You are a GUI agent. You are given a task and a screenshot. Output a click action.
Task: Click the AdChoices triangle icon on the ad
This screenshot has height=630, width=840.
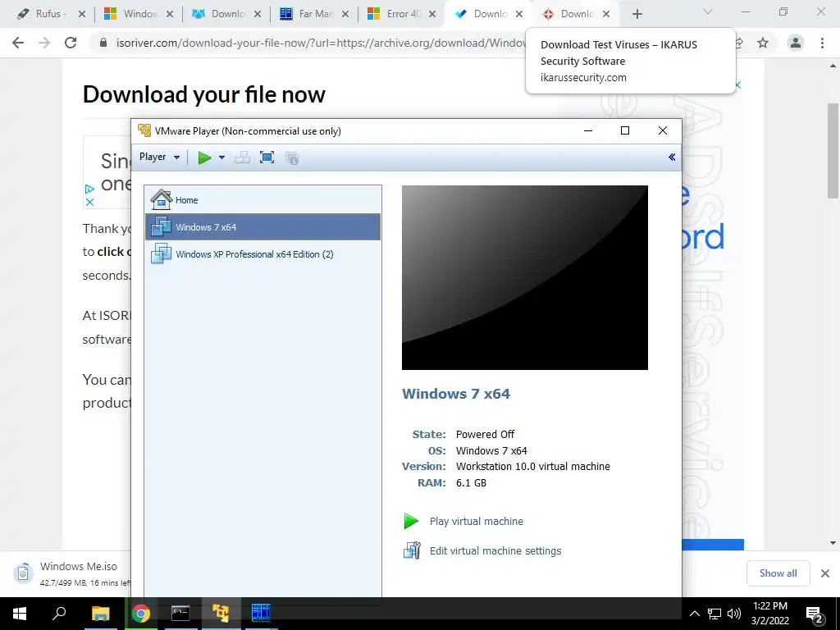(89, 189)
